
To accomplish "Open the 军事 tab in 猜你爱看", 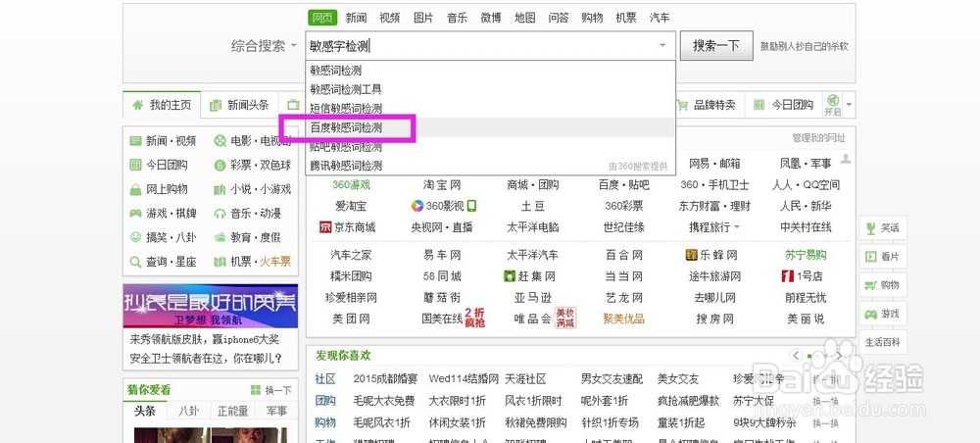I will point(276,411).
